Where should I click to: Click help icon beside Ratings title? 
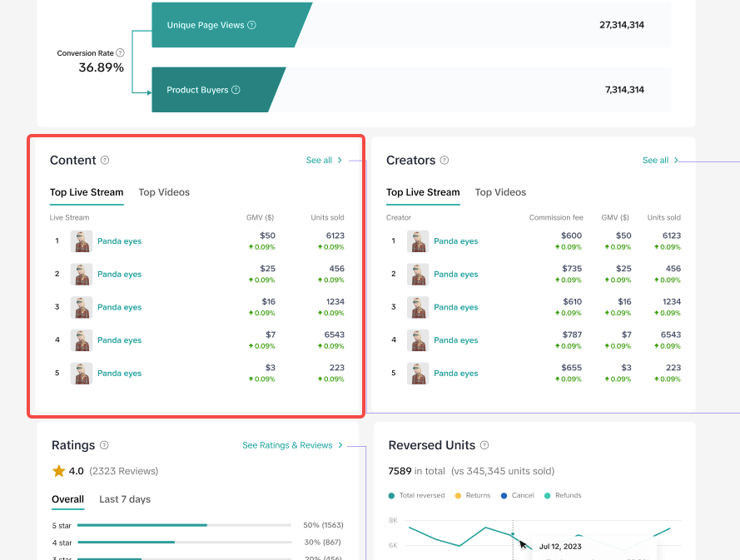(x=104, y=445)
